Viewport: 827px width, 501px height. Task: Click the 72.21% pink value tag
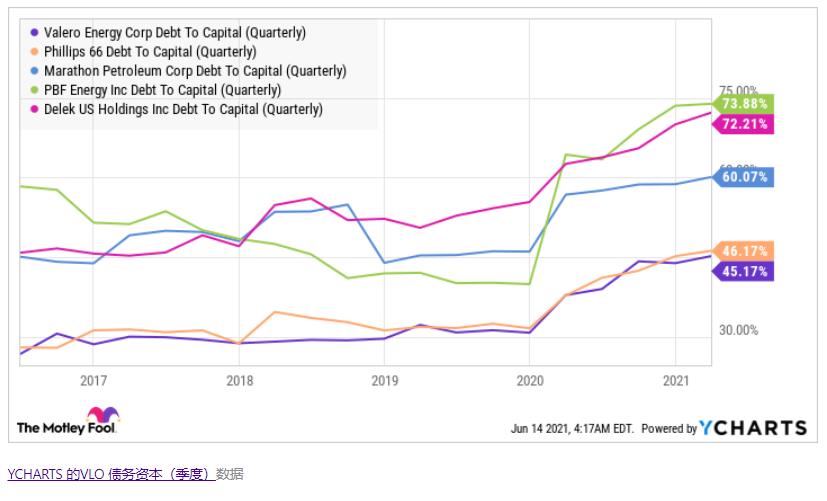pos(743,124)
